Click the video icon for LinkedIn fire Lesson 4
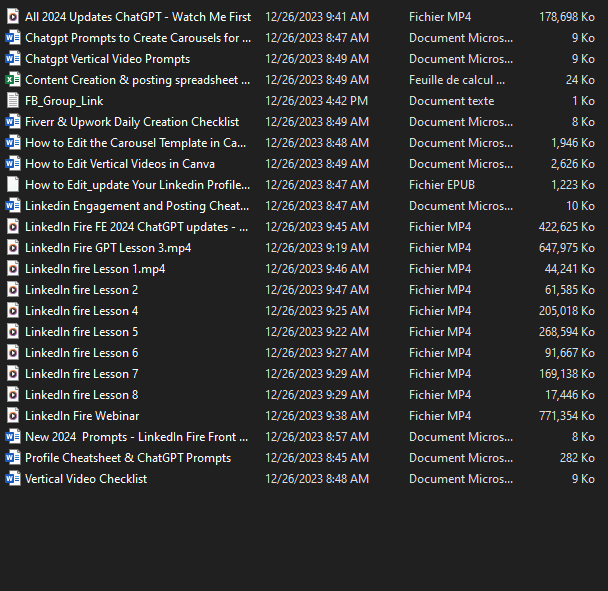Viewport: 608px width, 591px height. click(x=13, y=311)
